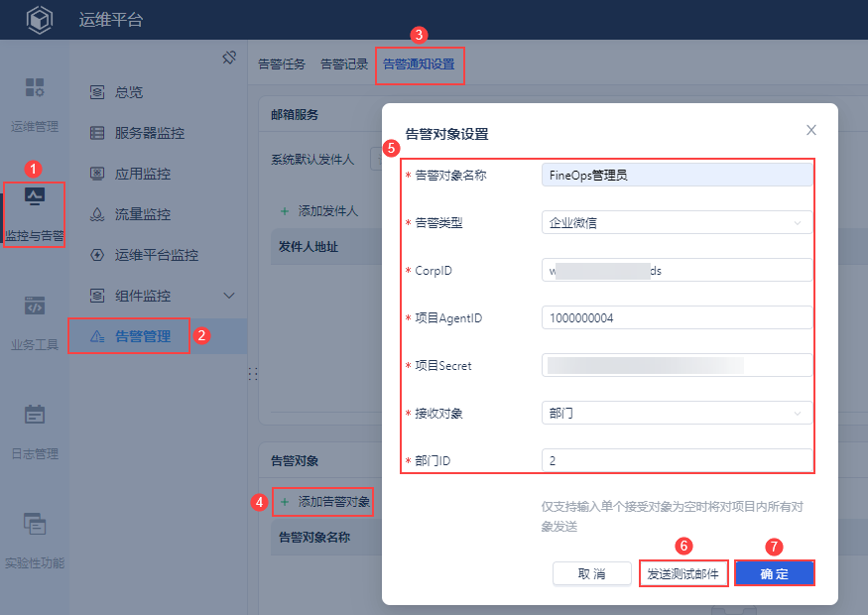The height and width of the screenshot is (615, 868).
Task: Click the 运维平台 cube logo icon
Action: (40, 20)
